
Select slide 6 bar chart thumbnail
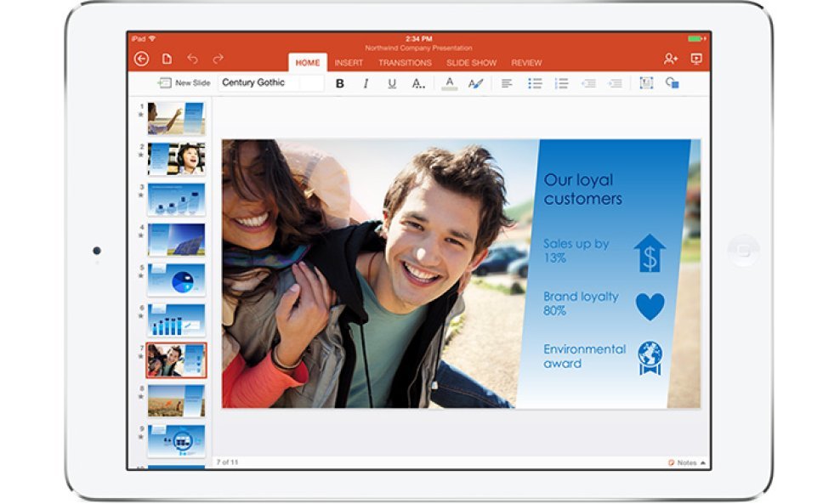[176, 320]
